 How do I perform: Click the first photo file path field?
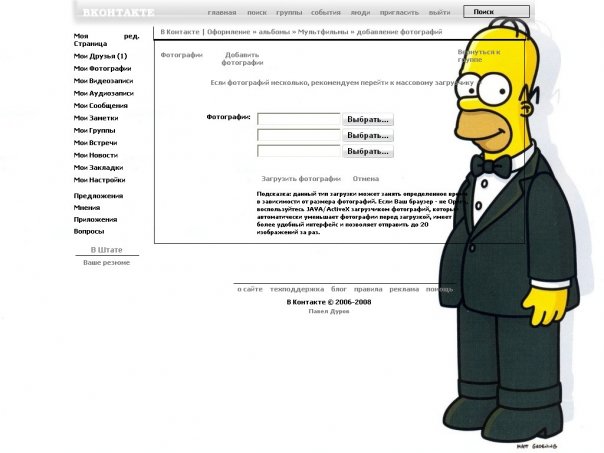coord(299,119)
